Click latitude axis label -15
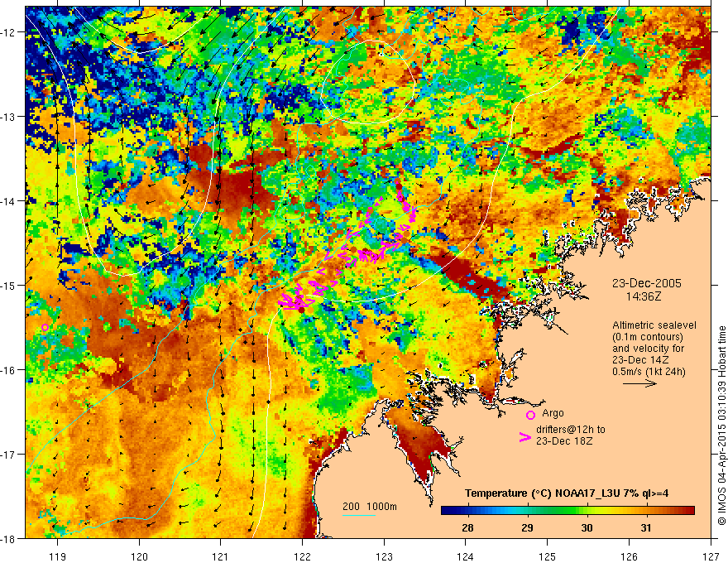 click(x=9, y=285)
